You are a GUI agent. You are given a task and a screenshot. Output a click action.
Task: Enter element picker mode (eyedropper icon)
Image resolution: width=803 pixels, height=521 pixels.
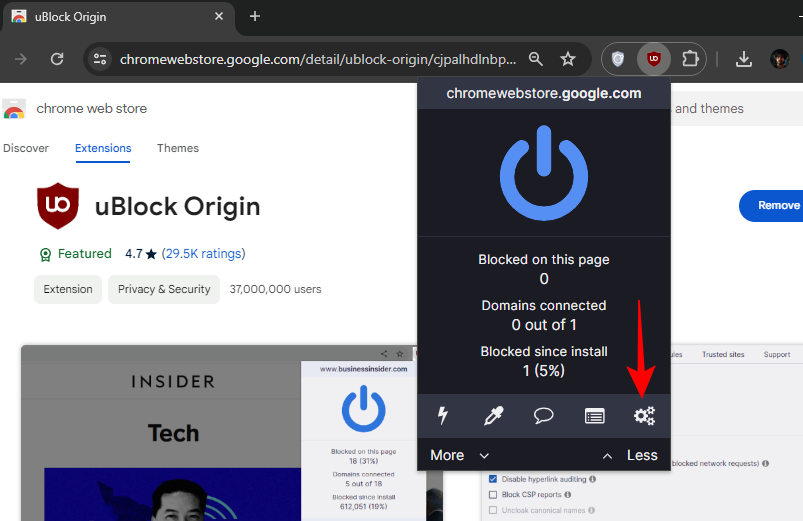(x=494, y=415)
